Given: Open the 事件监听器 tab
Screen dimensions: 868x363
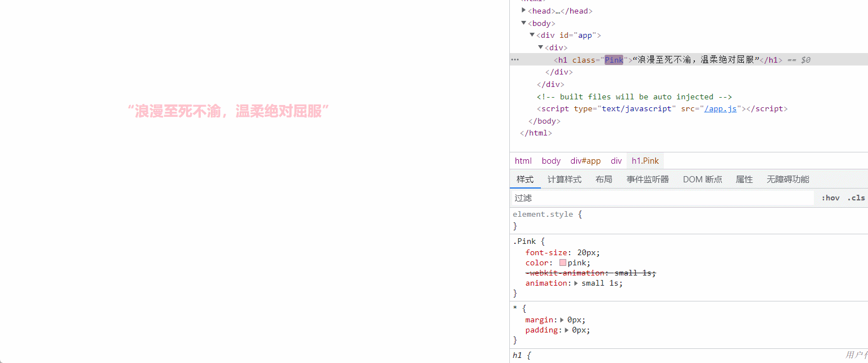Looking at the screenshot, I should click(648, 180).
